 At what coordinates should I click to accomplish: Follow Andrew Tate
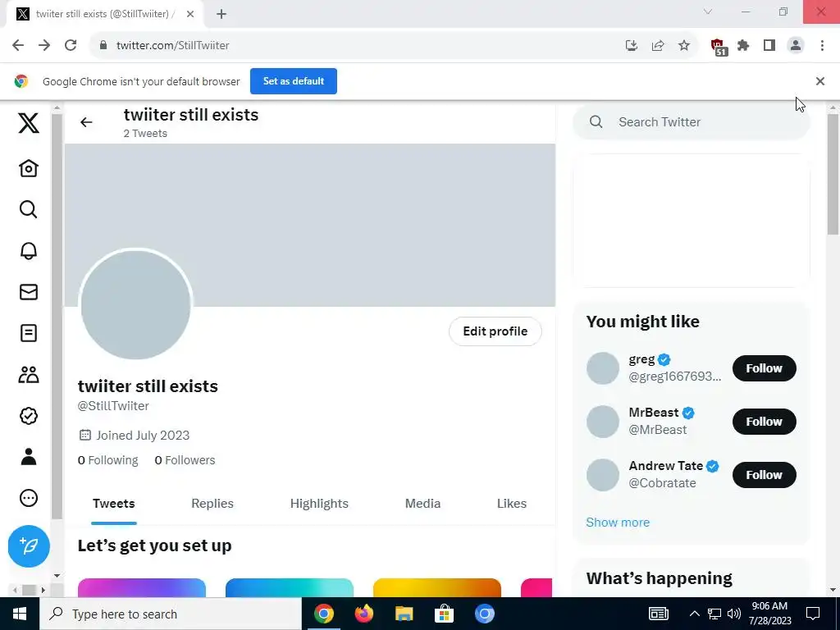click(x=764, y=475)
